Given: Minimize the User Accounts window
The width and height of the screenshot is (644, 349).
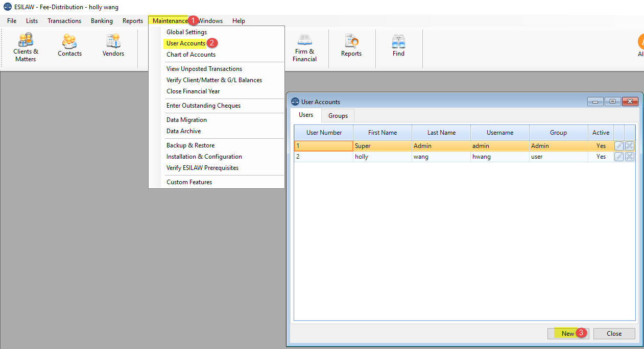Looking at the screenshot, I should click(595, 102).
